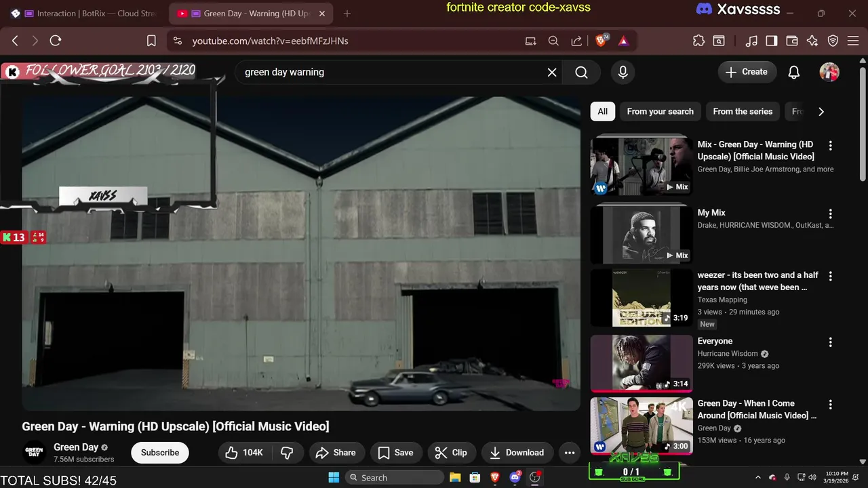This screenshot has height=488, width=868.
Task: Go back with the browser back arrow
Action: tap(15, 41)
